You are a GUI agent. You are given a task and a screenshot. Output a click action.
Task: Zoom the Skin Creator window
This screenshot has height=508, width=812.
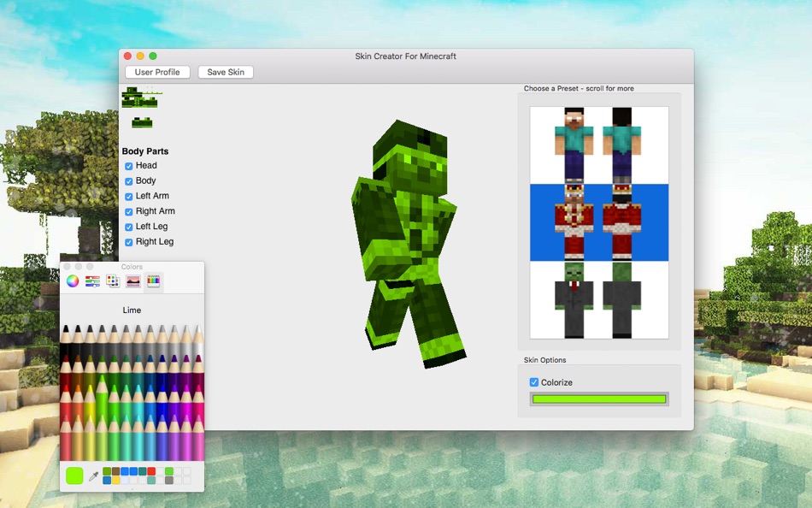153,56
